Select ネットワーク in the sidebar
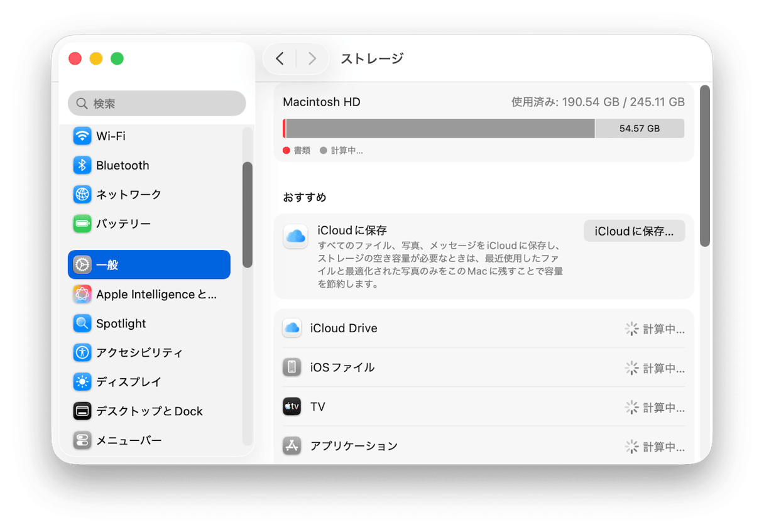The width and height of the screenshot is (764, 532). click(149, 194)
